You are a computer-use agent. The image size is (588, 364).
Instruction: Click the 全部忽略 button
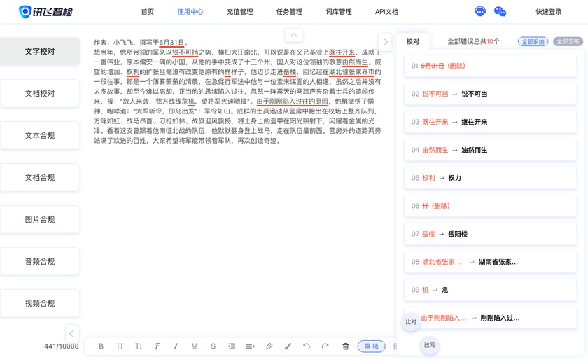568,41
